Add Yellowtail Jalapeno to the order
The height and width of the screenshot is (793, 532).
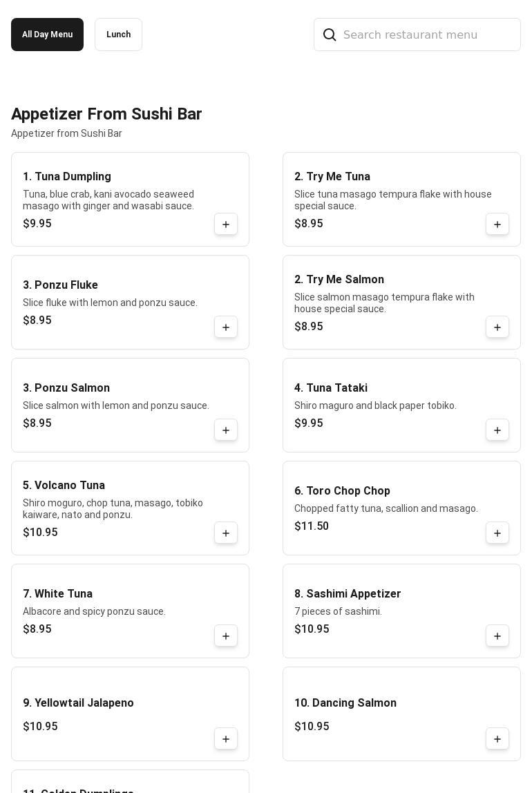click(x=226, y=739)
